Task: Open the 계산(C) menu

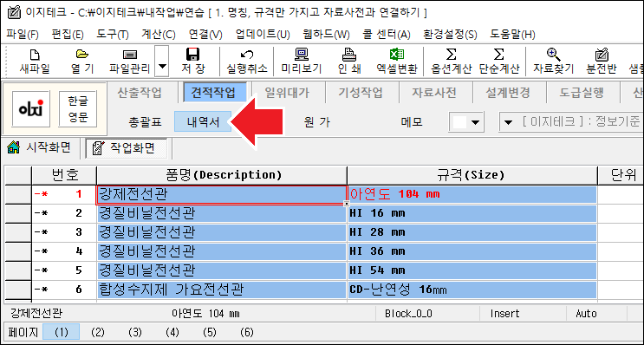Action: pyautogui.click(x=159, y=35)
